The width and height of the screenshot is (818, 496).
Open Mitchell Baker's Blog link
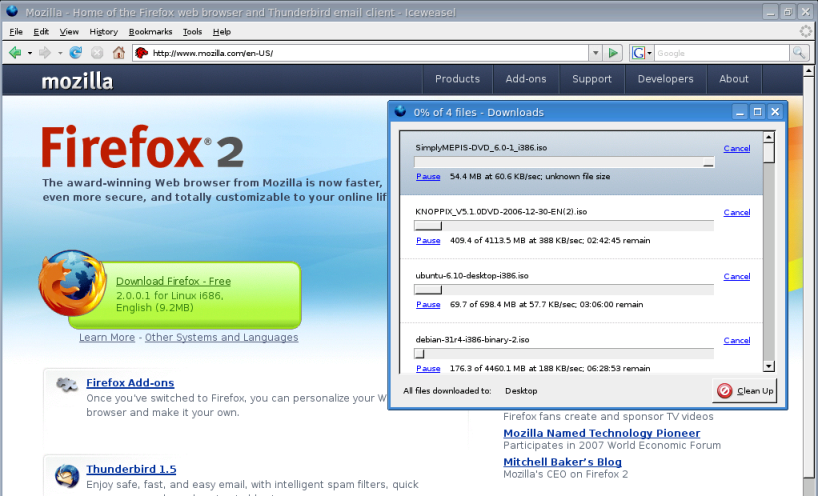[x=562, y=462]
